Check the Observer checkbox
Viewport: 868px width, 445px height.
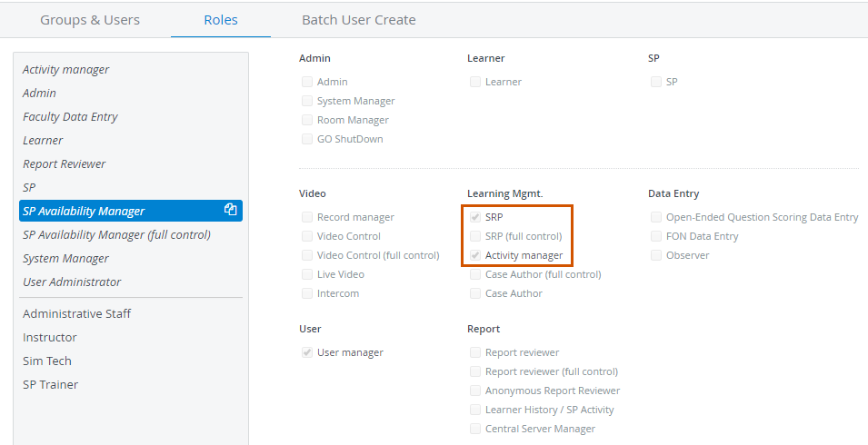coord(656,255)
